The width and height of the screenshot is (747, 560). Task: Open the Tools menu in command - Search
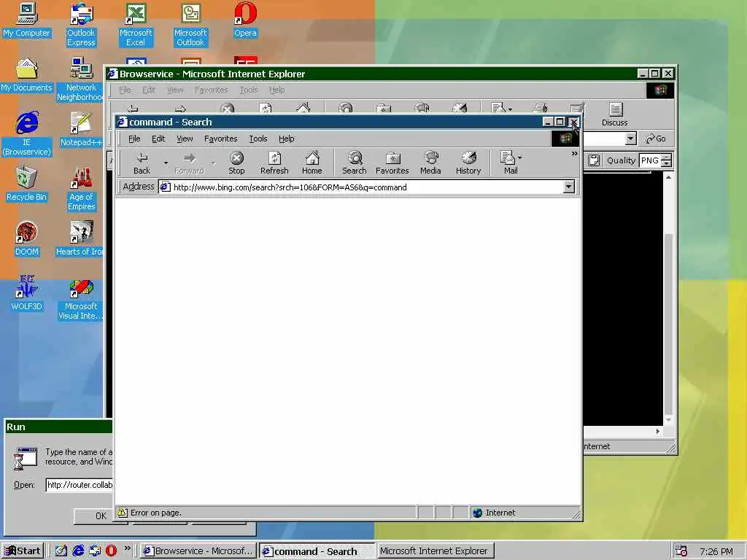(258, 139)
